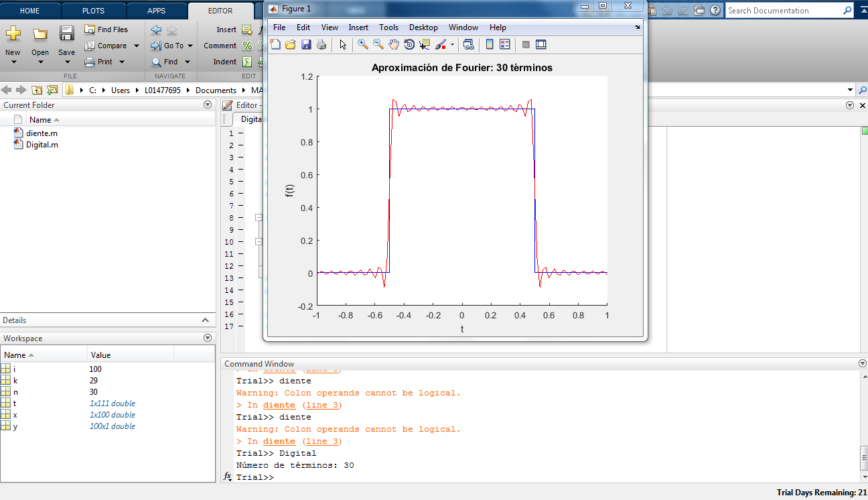Image resolution: width=868 pixels, height=500 pixels.
Task: Open Current Folder panel actions menu
Action: pyautogui.click(x=208, y=105)
